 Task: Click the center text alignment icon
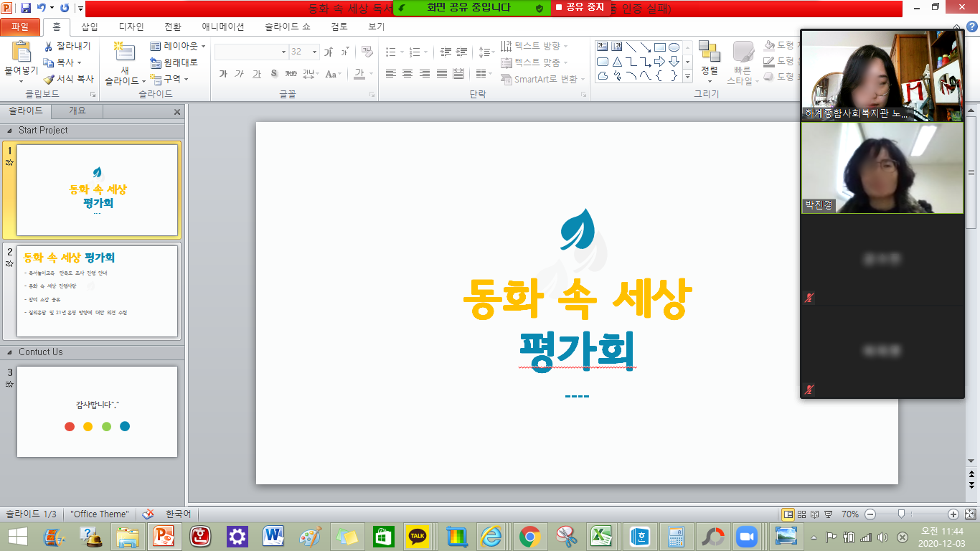[x=407, y=74]
